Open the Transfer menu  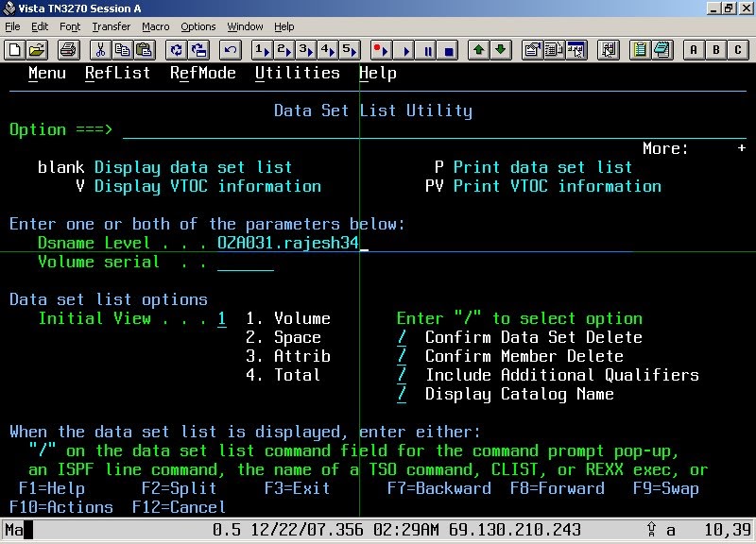[x=111, y=26]
